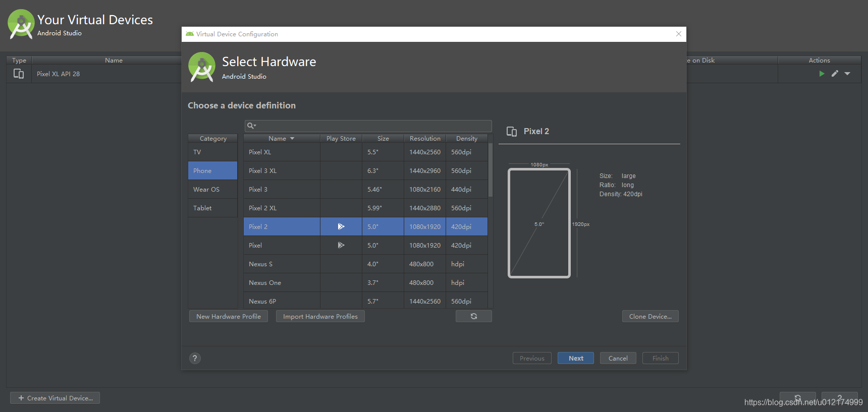The width and height of the screenshot is (868, 412).
Task: Click the Category column header
Action: (212, 138)
